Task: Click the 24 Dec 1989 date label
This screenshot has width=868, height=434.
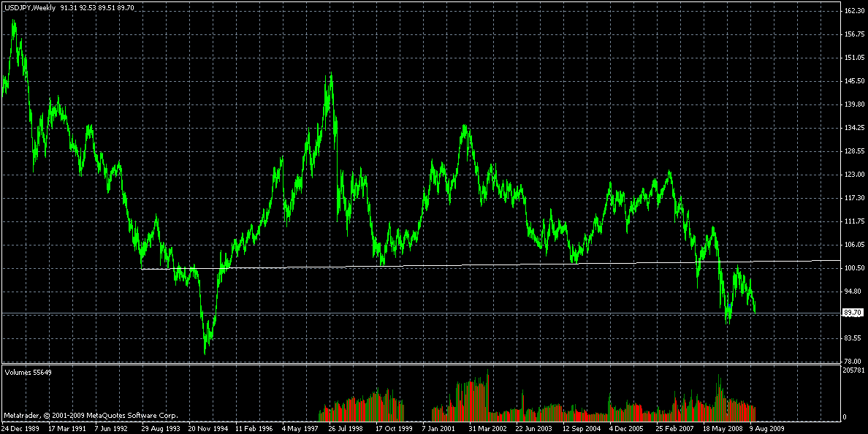Action: tap(20, 428)
